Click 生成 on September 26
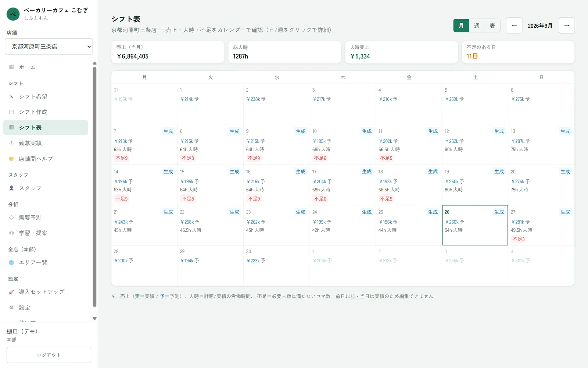Screen dimensions: 588x368 tap(499, 212)
